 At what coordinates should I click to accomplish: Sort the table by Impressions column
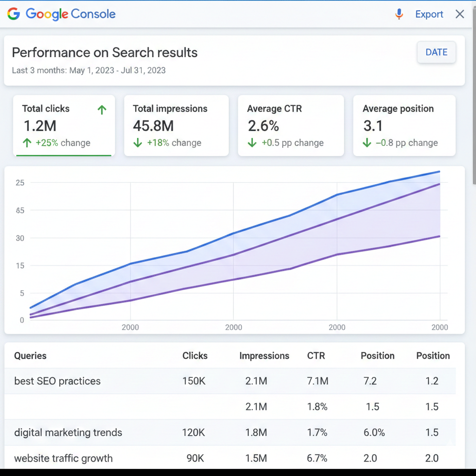click(x=264, y=356)
